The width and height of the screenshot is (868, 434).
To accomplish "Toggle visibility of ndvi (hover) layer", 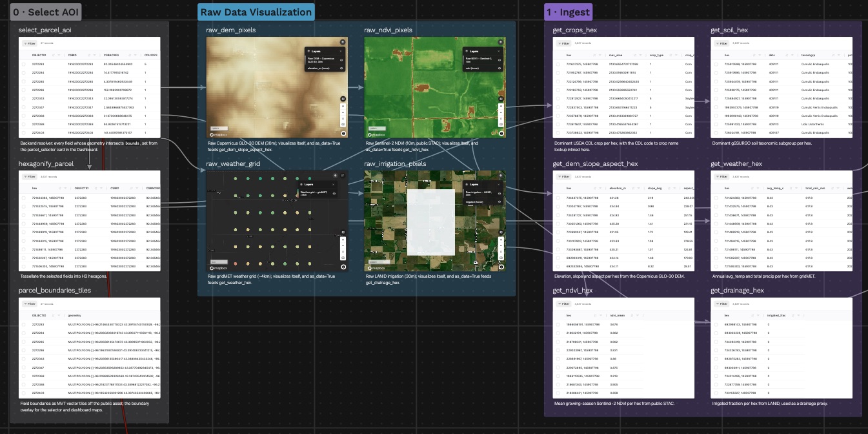I will [500, 68].
